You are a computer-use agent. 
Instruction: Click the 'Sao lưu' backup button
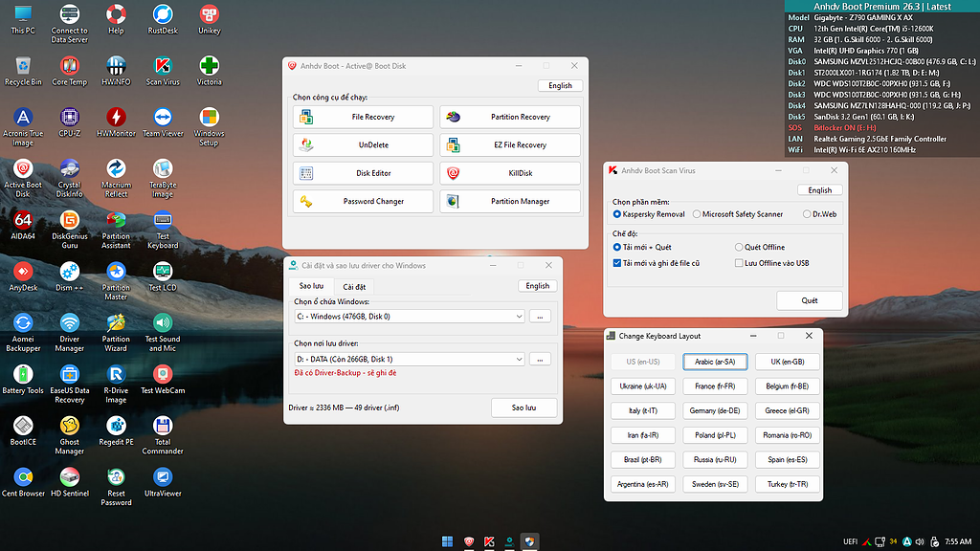[523, 408]
